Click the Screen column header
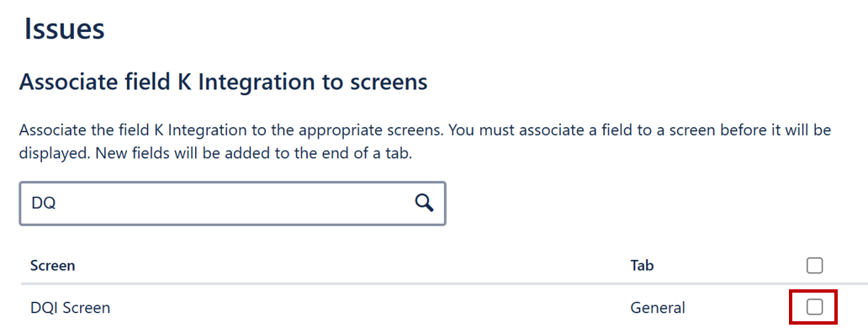This screenshot has height=328, width=868. (x=53, y=266)
